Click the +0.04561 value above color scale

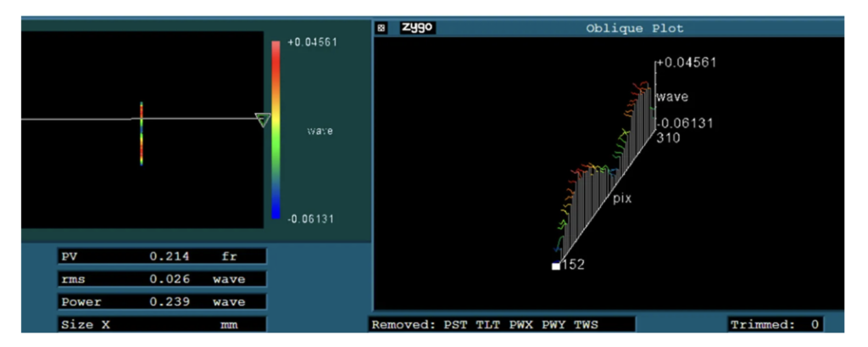point(312,42)
